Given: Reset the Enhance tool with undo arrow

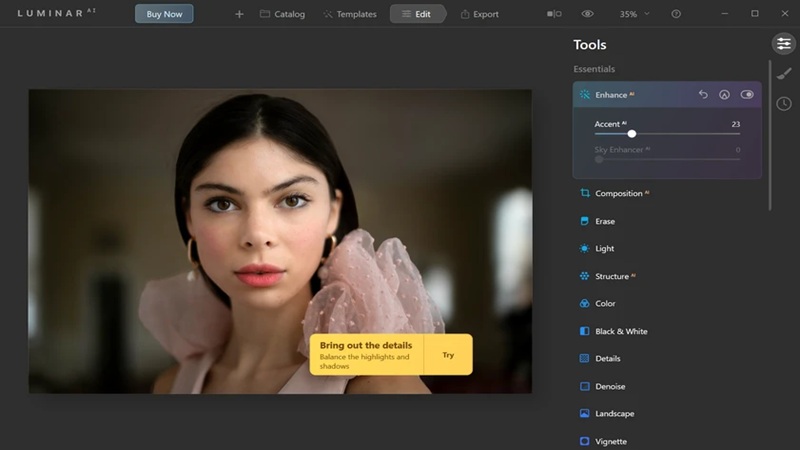Looking at the screenshot, I should tap(703, 95).
